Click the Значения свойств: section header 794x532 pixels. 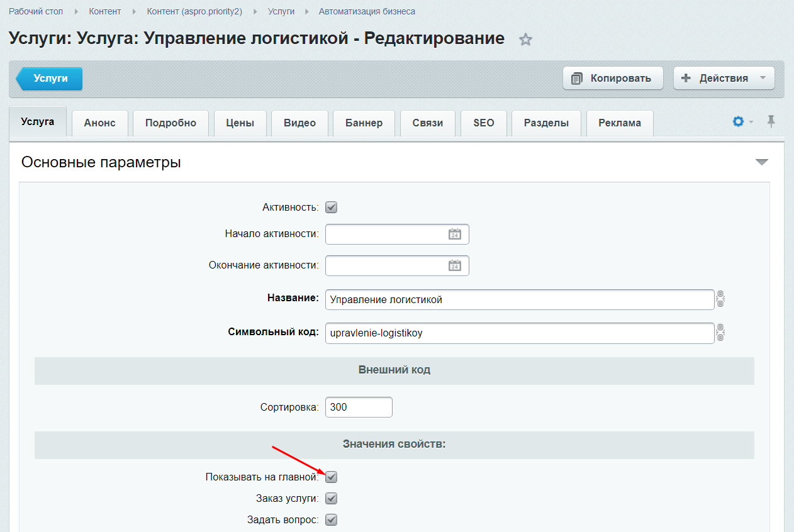coord(394,444)
